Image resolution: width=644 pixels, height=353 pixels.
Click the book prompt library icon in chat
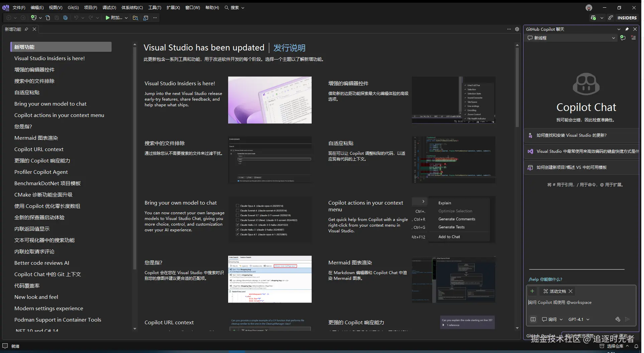click(533, 319)
